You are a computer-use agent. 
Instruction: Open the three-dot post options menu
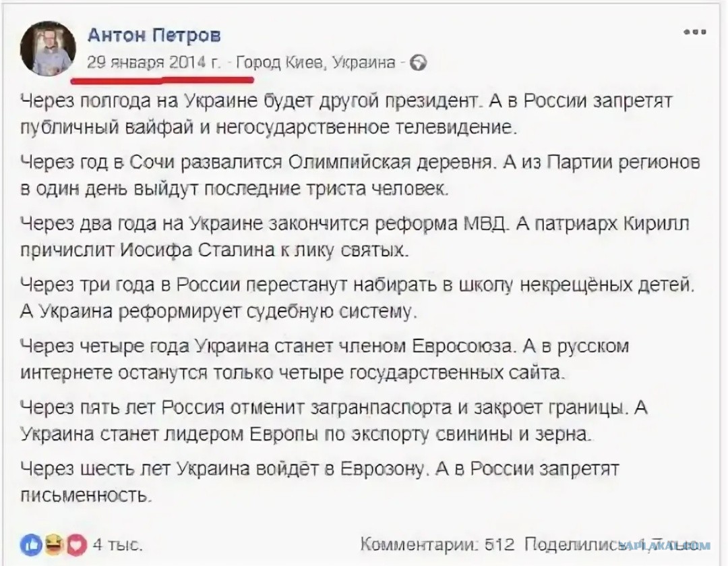[x=694, y=32]
